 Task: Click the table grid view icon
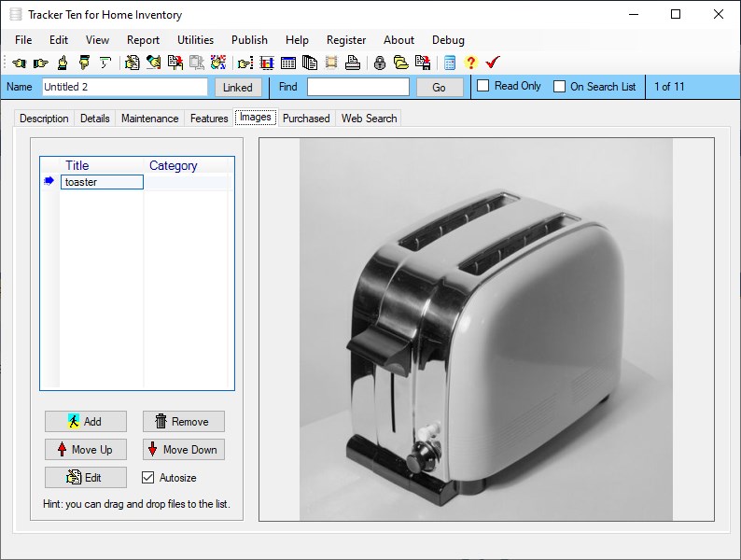(x=288, y=63)
